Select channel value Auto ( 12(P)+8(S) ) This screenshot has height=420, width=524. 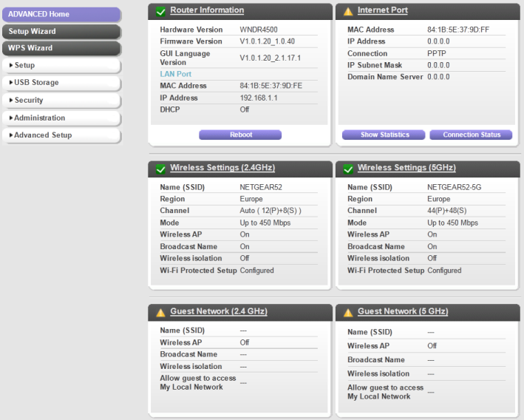(x=270, y=211)
